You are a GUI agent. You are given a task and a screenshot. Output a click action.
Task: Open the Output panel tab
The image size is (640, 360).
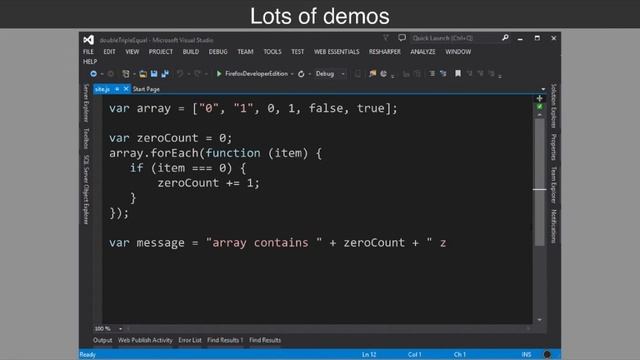[x=102, y=340]
